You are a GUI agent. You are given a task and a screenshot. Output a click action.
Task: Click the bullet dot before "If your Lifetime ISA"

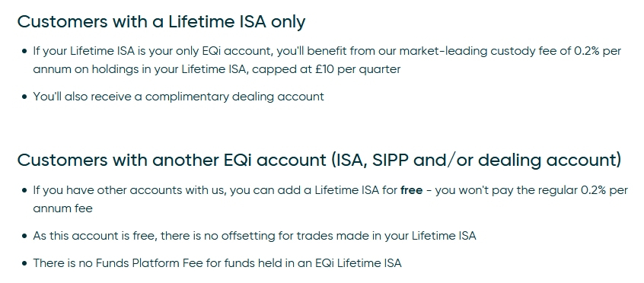pos(24,51)
